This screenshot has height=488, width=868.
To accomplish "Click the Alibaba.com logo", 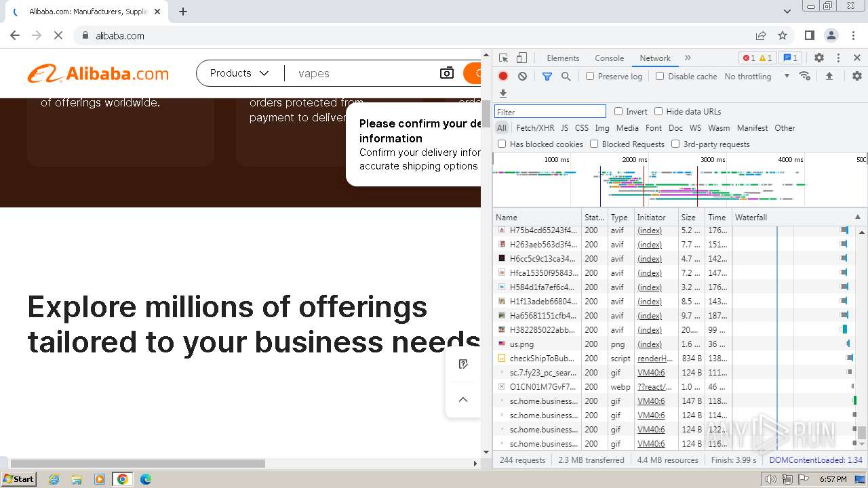I will (x=98, y=74).
